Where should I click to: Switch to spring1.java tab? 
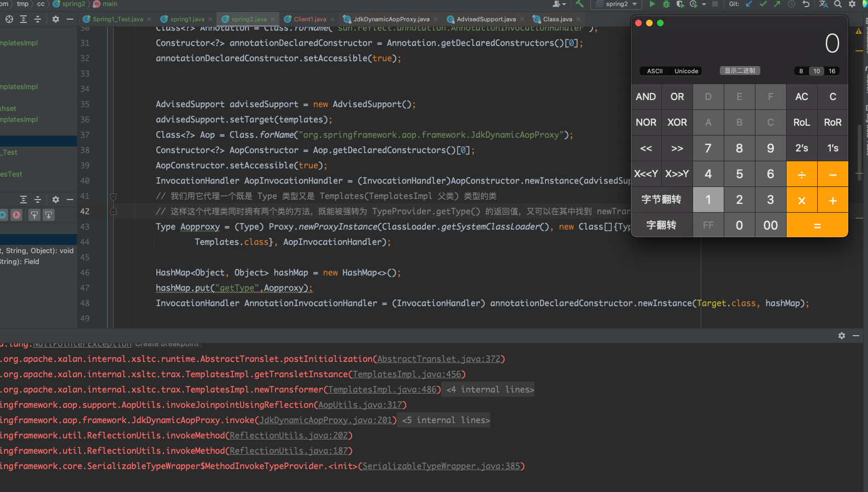(x=187, y=19)
